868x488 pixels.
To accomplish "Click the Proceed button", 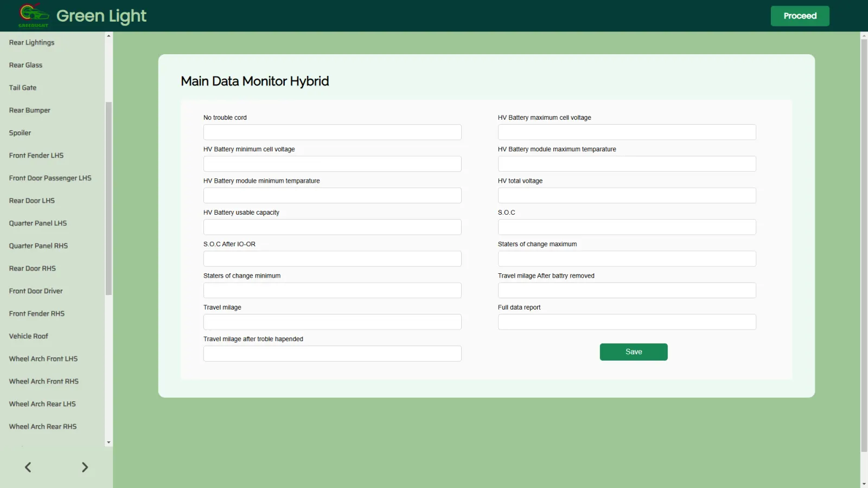I will tap(800, 16).
